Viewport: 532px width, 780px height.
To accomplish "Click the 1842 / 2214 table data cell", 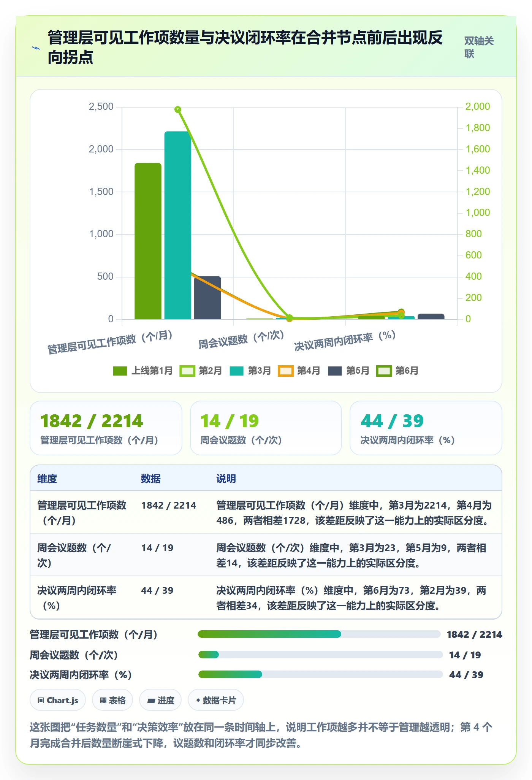I will [169, 505].
